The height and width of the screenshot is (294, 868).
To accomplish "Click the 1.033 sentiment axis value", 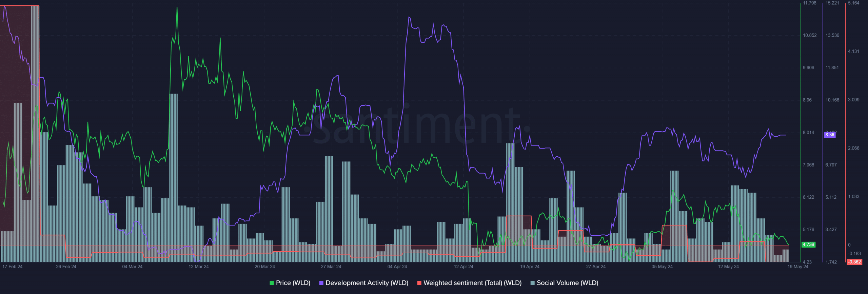I will 854,196.
